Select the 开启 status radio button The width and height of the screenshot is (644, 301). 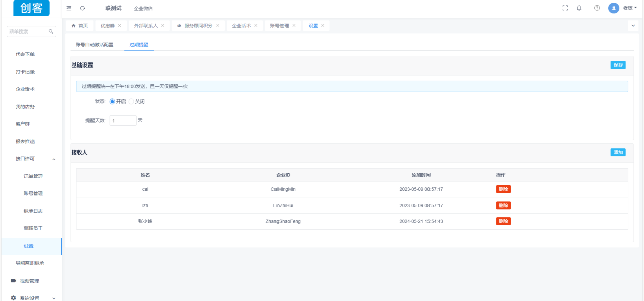click(112, 102)
